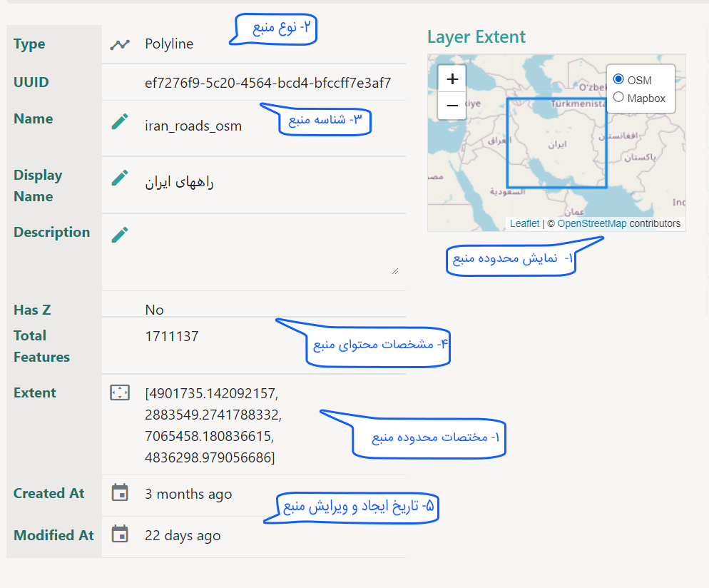Click the Description edit pencil icon
This screenshot has height=588, width=709.
click(120, 235)
